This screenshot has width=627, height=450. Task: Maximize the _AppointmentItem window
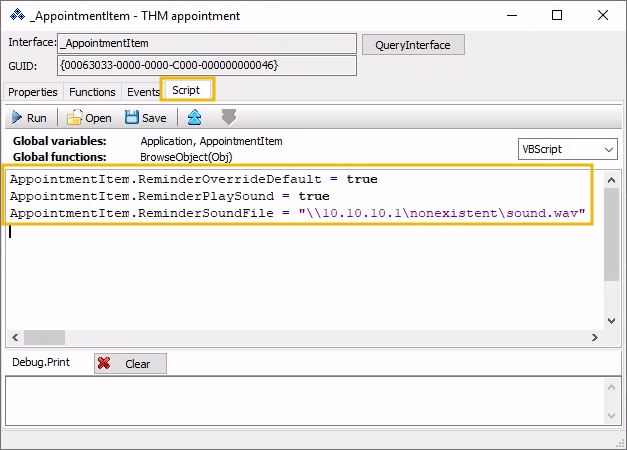pyautogui.click(x=555, y=17)
